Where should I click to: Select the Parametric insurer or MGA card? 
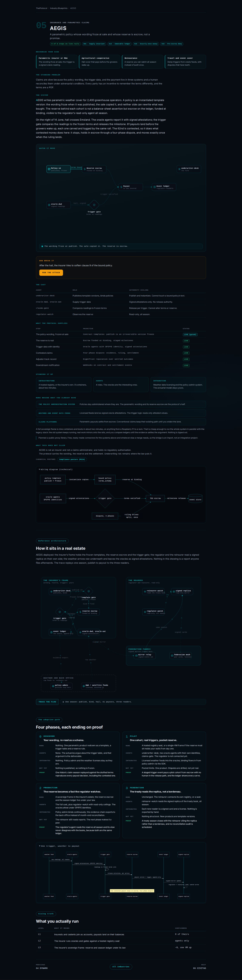click(56, 62)
